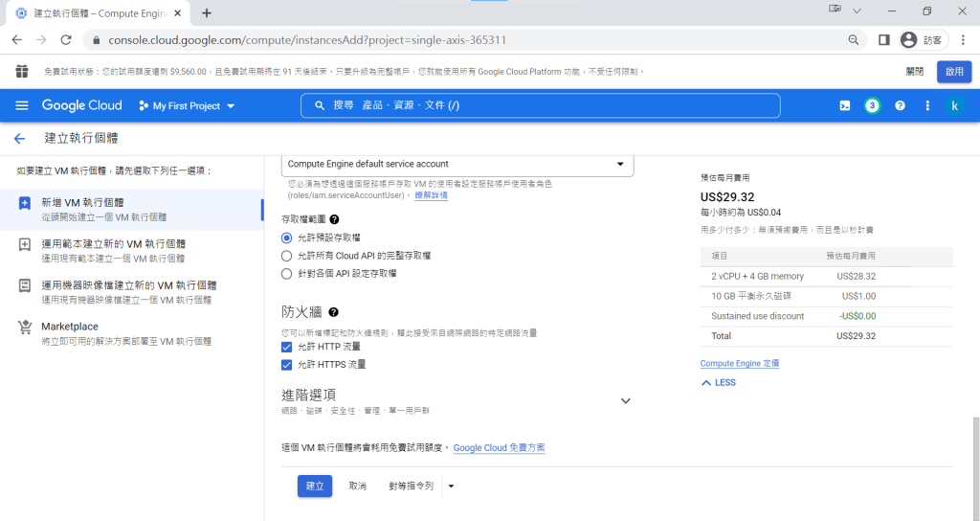Reload the browser page
The height and width of the screenshot is (521, 980).
66,40
